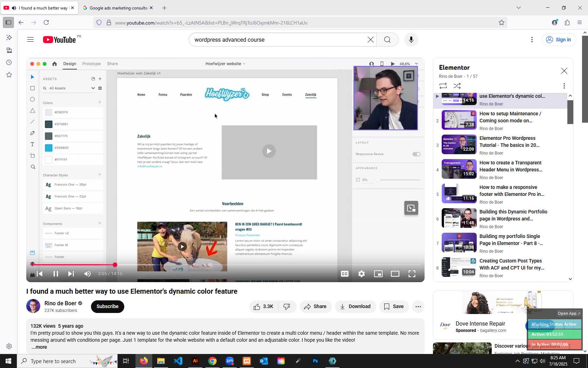Image resolution: width=588 pixels, height=368 pixels.
Task: Like the video with 3.3K likes
Action: (x=264, y=307)
